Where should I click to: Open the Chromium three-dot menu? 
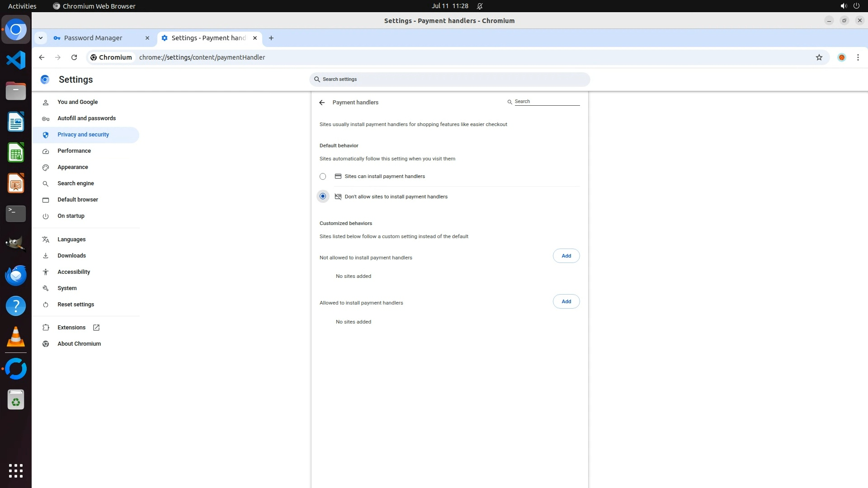tap(858, 57)
